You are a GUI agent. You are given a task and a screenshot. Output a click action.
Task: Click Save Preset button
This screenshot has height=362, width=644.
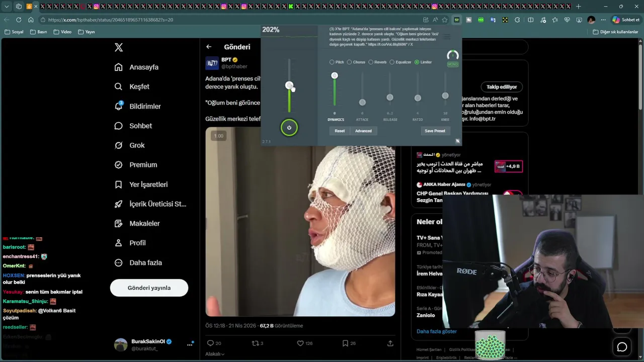pyautogui.click(x=435, y=131)
